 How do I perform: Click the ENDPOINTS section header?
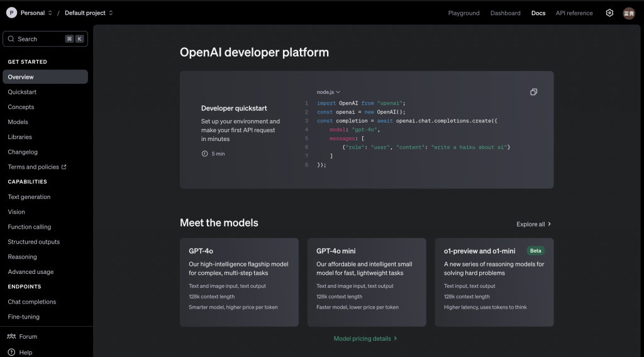click(25, 286)
